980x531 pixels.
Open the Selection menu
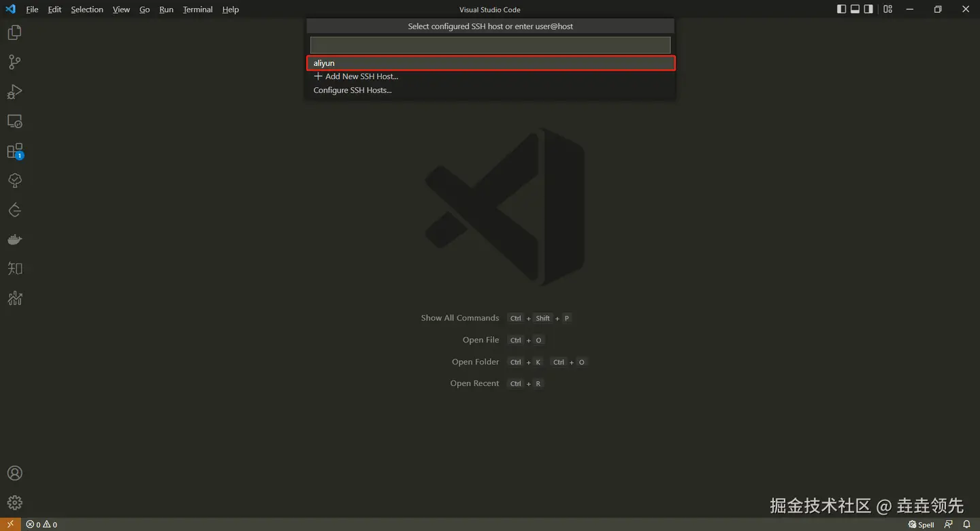[87, 10]
